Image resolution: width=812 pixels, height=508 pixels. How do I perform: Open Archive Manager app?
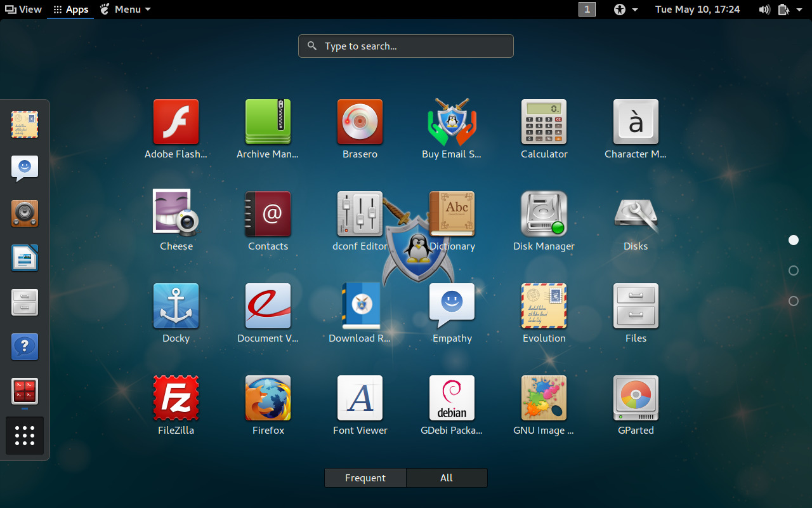coord(268,122)
